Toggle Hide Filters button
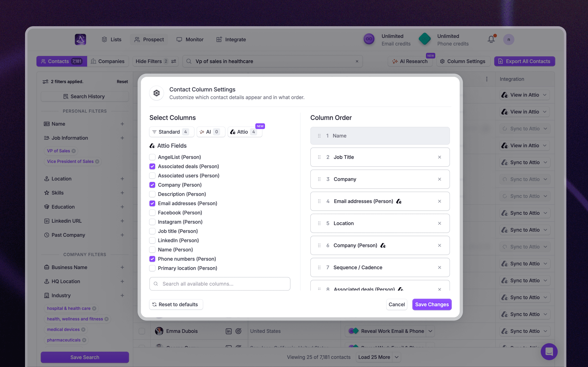The image size is (588, 367). coord(156,61)
